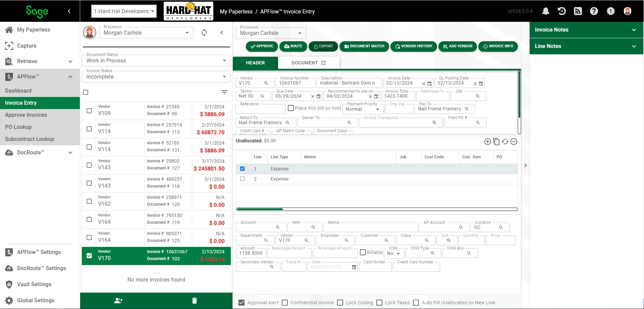The width and height of the screenshot is (644, 309).
Task: Expand the Invoice Notes panel
Action: (x=586, y=30)
